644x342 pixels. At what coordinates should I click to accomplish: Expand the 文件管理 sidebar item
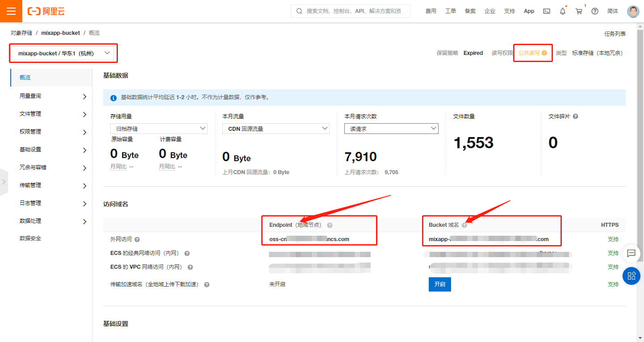pos(51,114)
